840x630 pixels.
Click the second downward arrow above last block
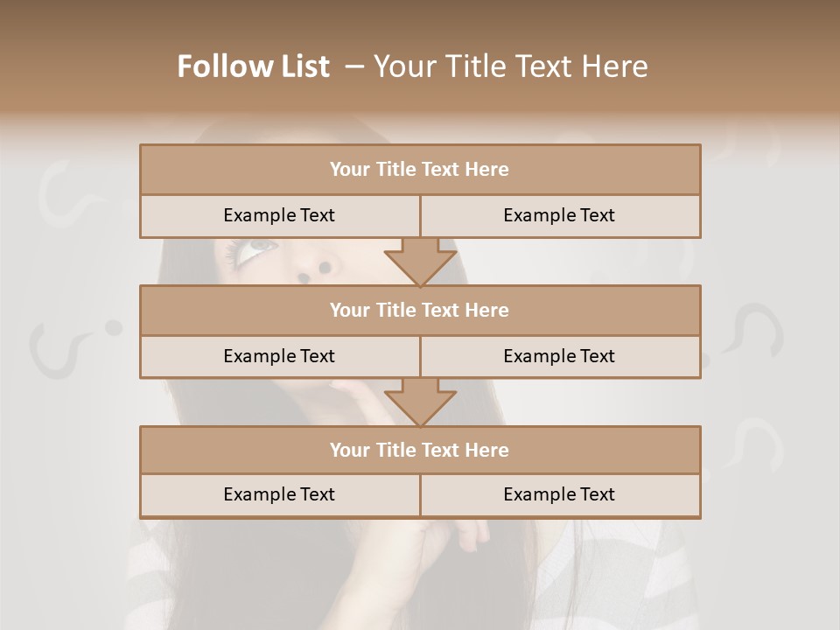pyautogui.click(x=421, y=402)
